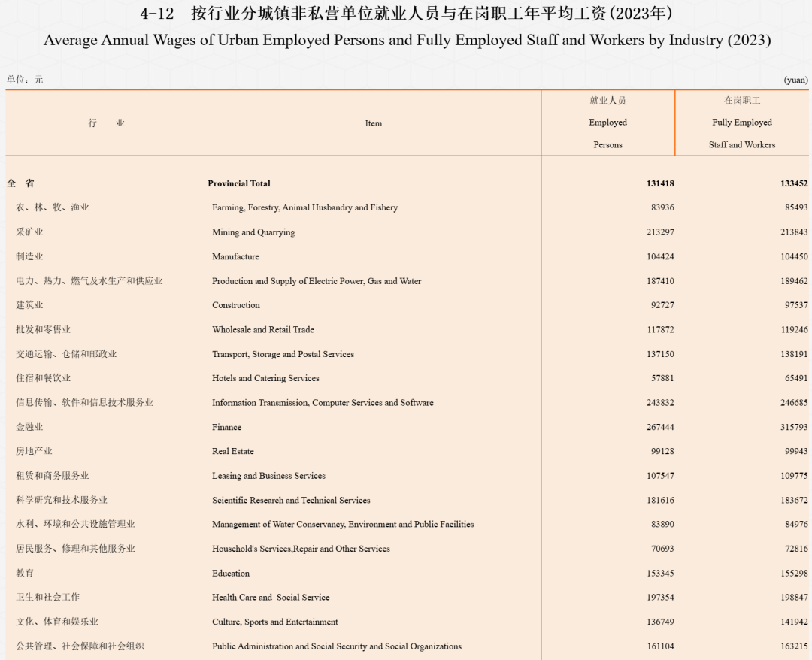Click the 'Education' row label
The height and width of the screenshot is (660, 812).
point(231,574)
